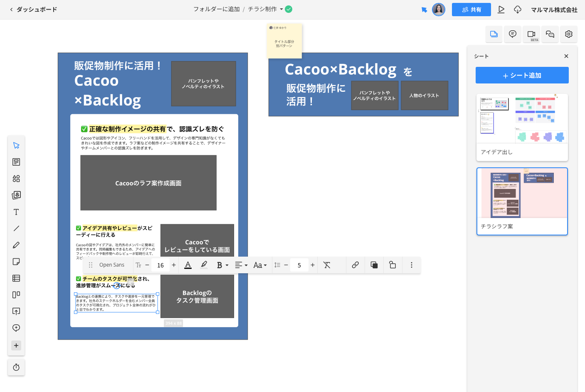Insert a hyperlink using the link icon
Viewport: 585px width, 392px height.
355,265
